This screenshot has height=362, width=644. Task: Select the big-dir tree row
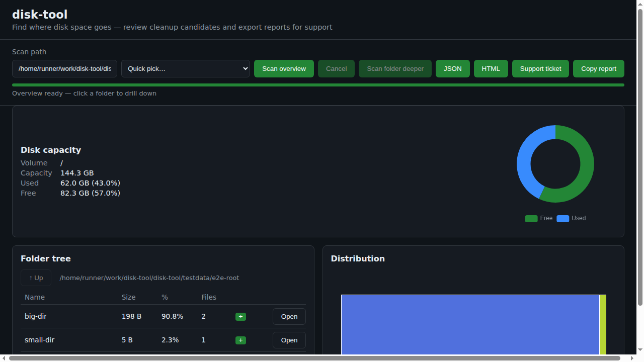point(163,317)
